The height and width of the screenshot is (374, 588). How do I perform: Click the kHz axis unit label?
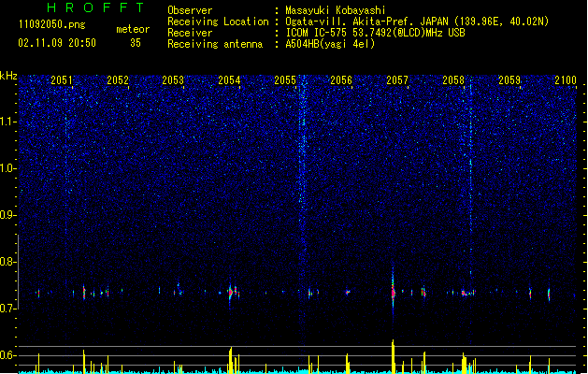[8, 76]
